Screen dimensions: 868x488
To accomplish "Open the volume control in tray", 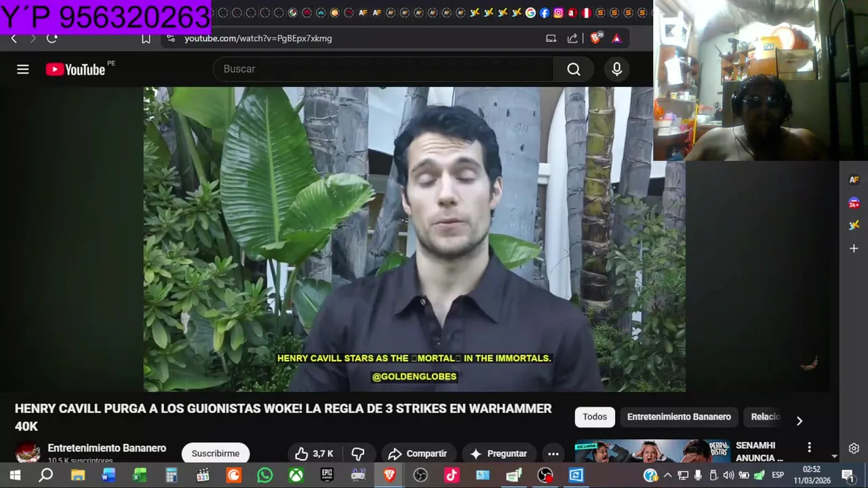I will 728,475.
